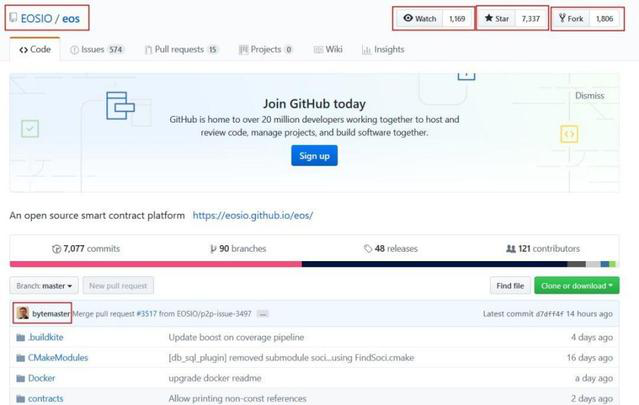Screen dimensions: 639x405
Task: Click the commits history clock icon
Action: point(56,249)
